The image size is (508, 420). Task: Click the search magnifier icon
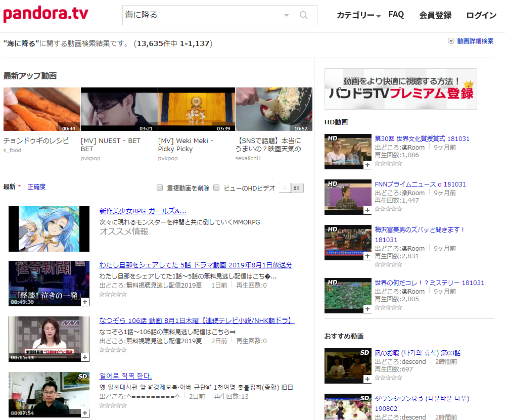click(304, 15)
